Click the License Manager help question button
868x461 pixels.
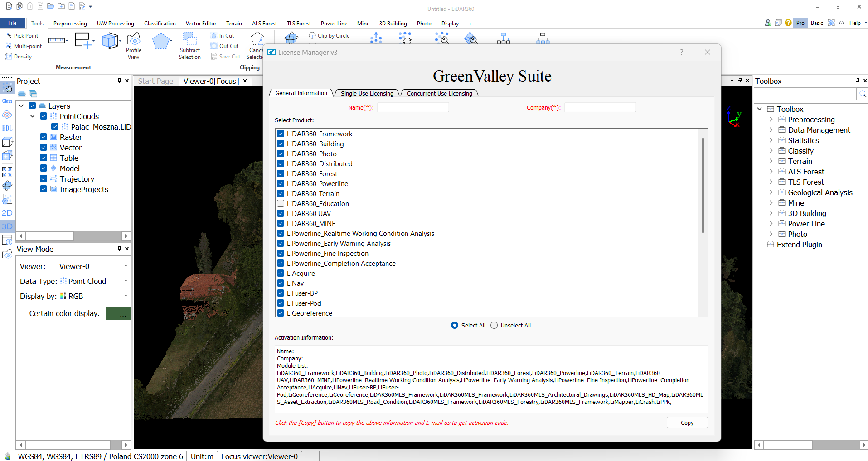point(681,52)
